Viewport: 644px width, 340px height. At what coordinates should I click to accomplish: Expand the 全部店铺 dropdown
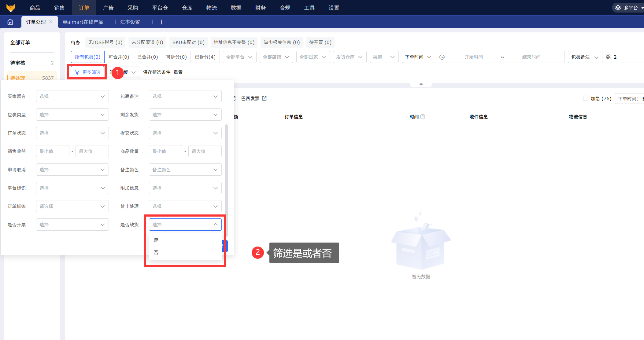(276, 57)
